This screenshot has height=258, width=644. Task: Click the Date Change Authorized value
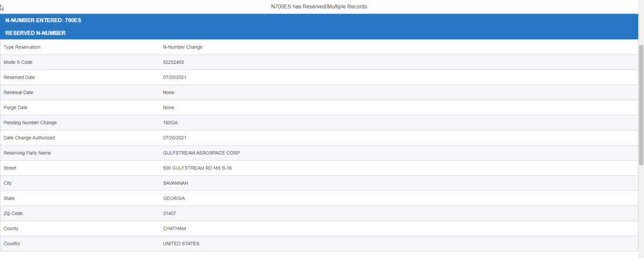coord(174,138)
